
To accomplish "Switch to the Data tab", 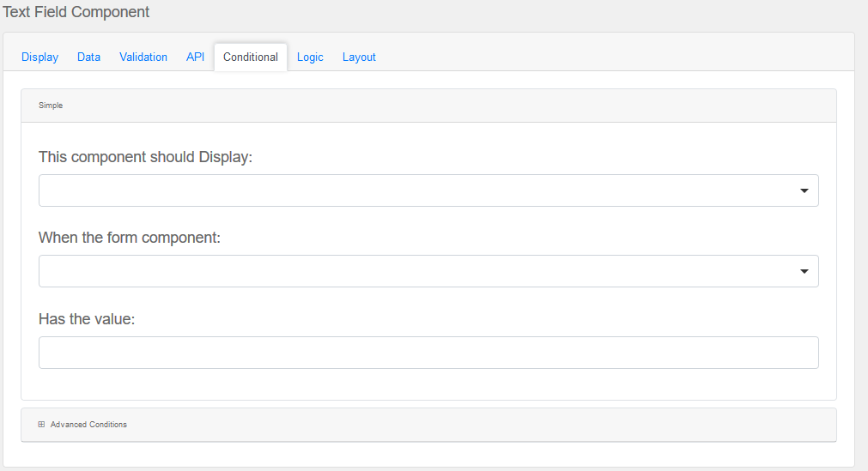I will (x=88, y=57).
